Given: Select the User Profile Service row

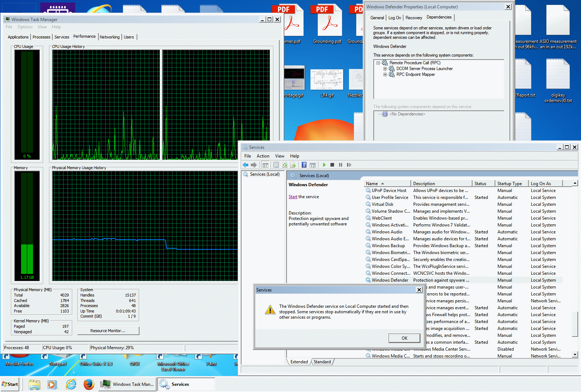Looking at the screenshot, I should [463, 197].
